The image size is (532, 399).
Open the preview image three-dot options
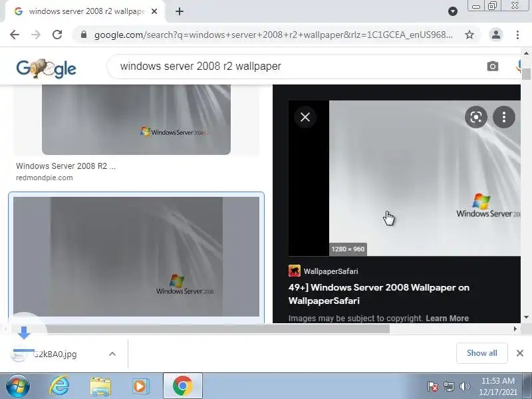(x=504, y=117)
